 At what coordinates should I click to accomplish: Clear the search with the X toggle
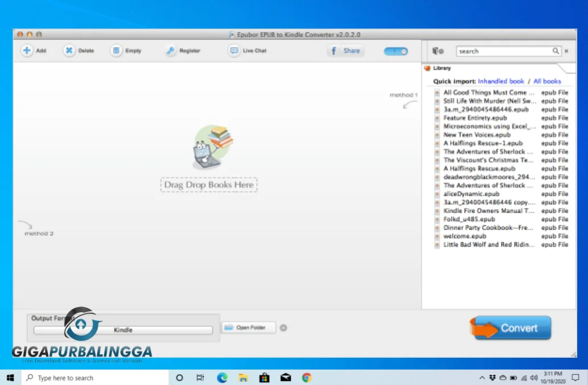(566, 51)
